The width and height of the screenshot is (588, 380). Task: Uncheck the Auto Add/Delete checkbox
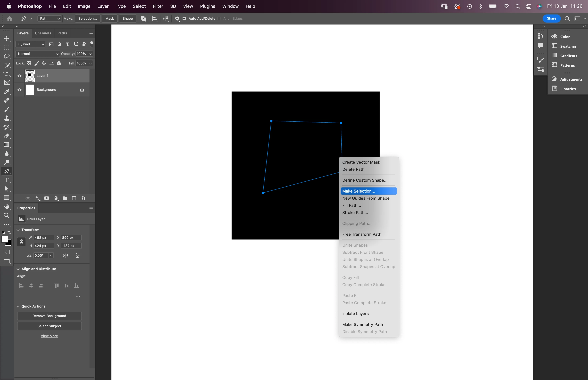184,19
